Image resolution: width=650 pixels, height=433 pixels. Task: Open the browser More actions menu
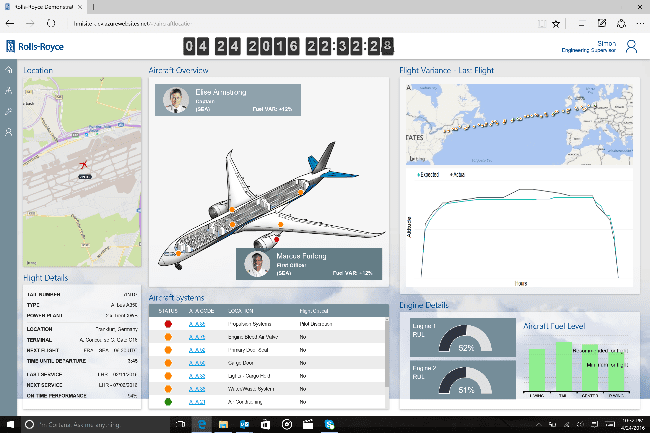[x=635, y=21]
